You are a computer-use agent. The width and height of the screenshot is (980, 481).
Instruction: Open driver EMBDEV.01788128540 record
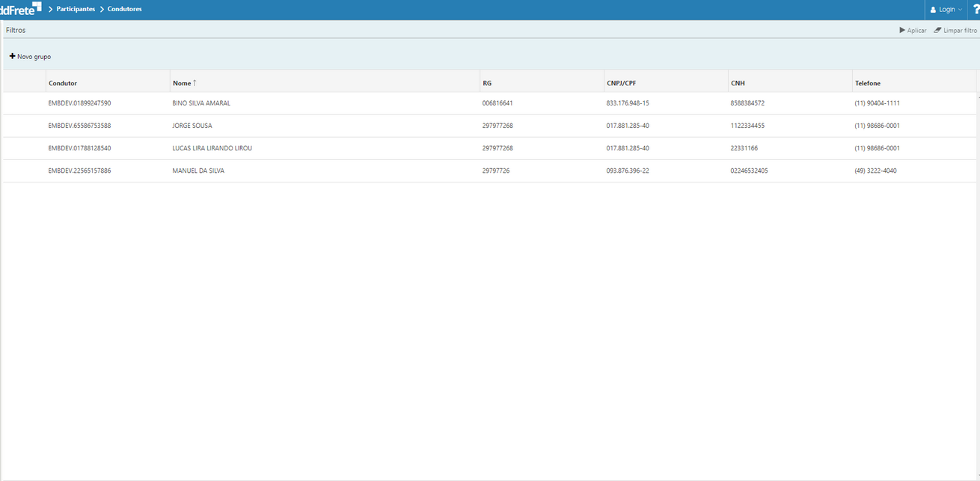[x=79, y=148]
